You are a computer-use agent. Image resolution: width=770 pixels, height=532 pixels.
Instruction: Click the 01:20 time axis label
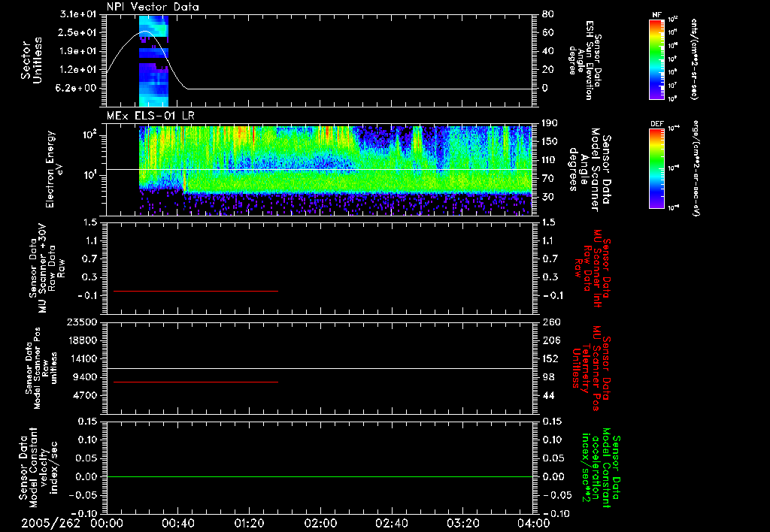(x=249, y=523)
